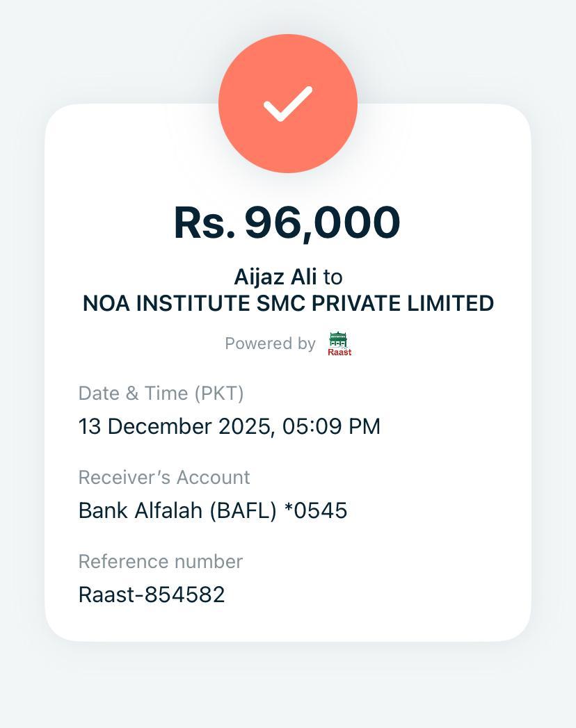Click the Receiver's Account label

[x=163, y=478]
